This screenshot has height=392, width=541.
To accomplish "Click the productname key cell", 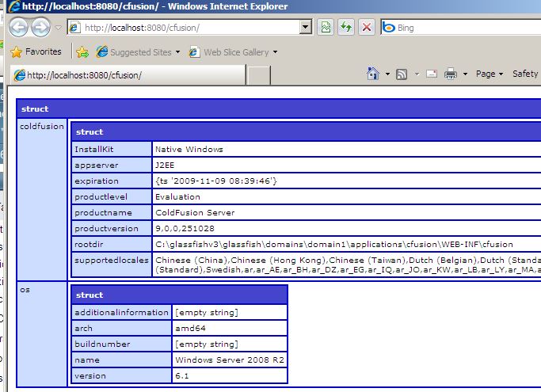I will pyautogui.click(x=112, y=212).
